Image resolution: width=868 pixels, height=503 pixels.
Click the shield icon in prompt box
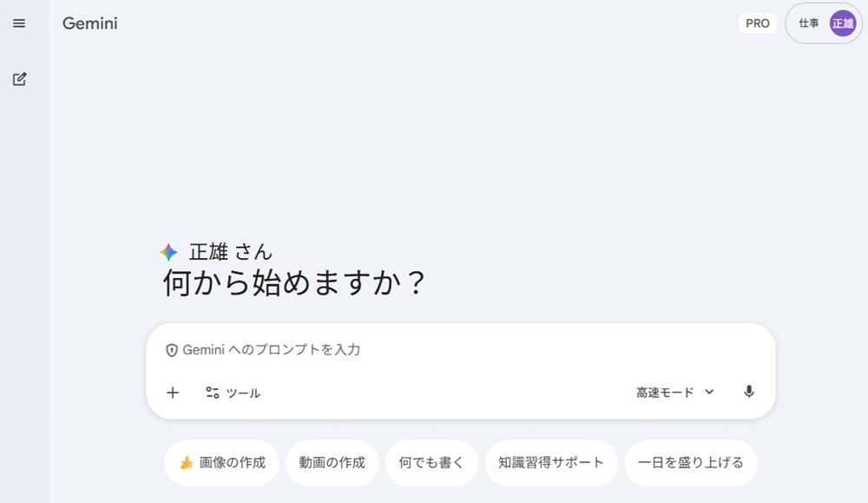point(172,350)
